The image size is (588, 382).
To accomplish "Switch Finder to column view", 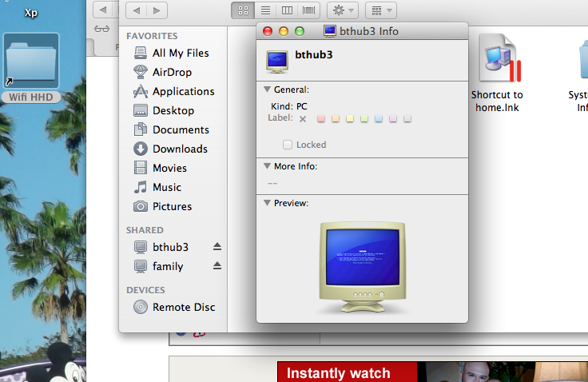I will point(287,10).
